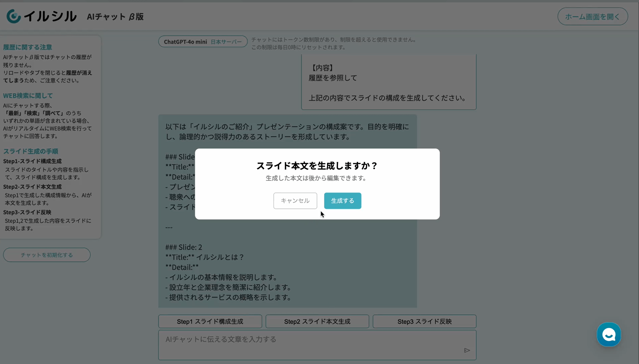Click the スライド生成の手順 heading
The width and height of the screenshot is (639, 364).
pos(30,151)
